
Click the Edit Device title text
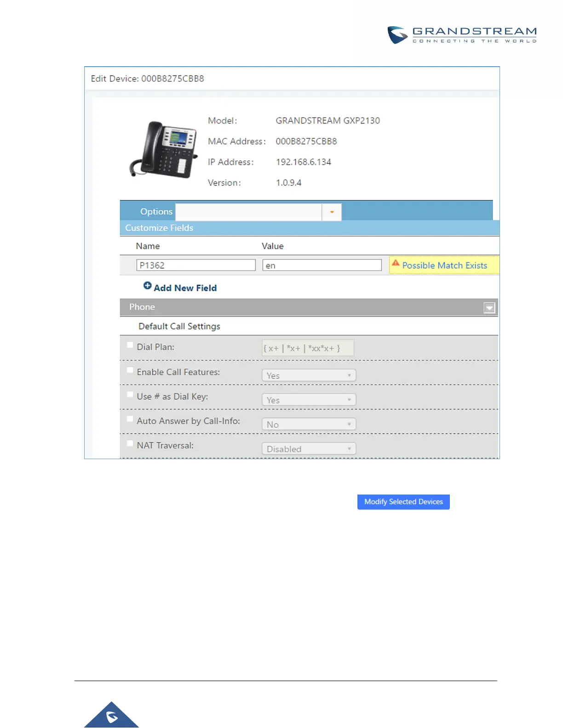tap(148, 79)
